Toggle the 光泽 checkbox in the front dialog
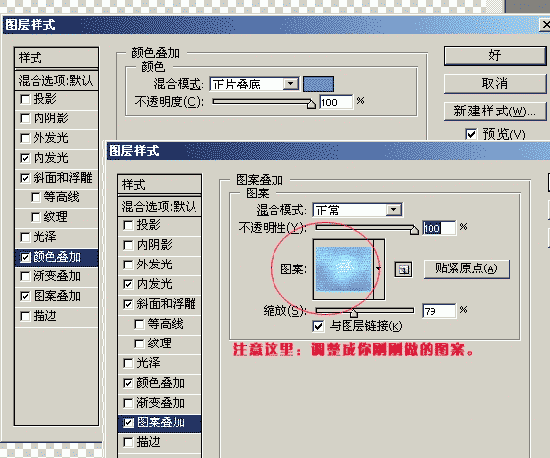Screen dimensions: 550x458 (x=129, y=363)
